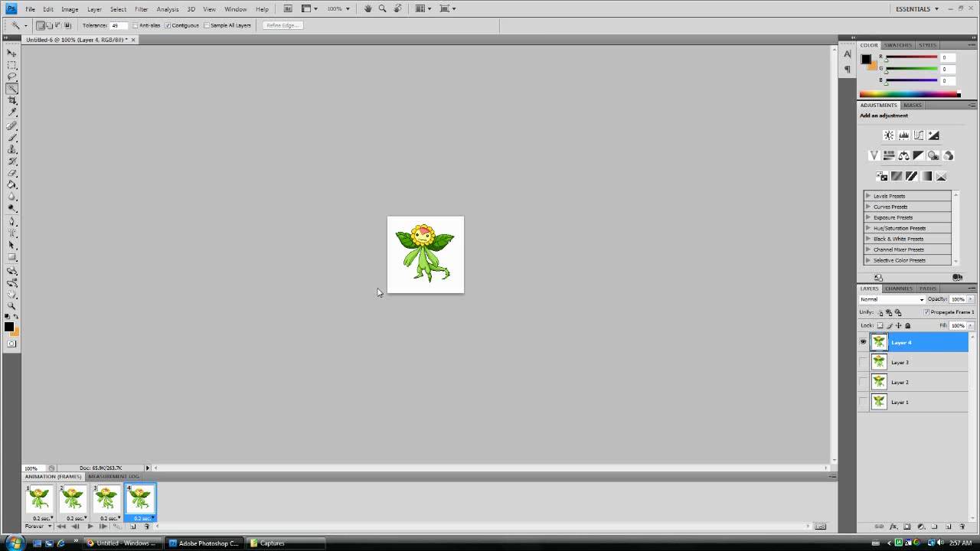This screenshot has width=980, height=551.
Task: Click Tolerance input field
Action: tap(119, 25)
